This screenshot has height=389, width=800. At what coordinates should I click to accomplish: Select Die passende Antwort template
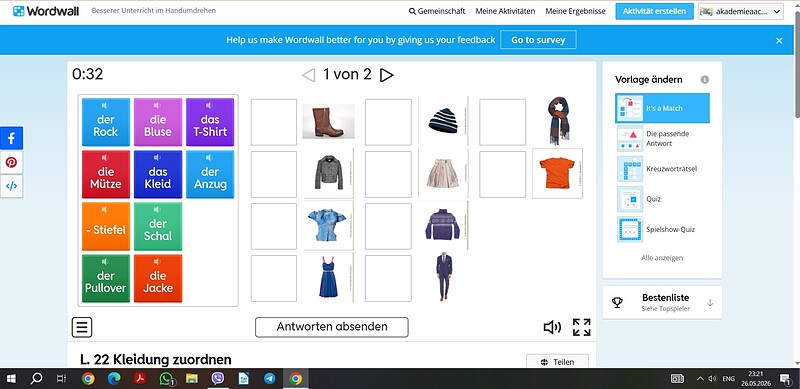(662, 138)
